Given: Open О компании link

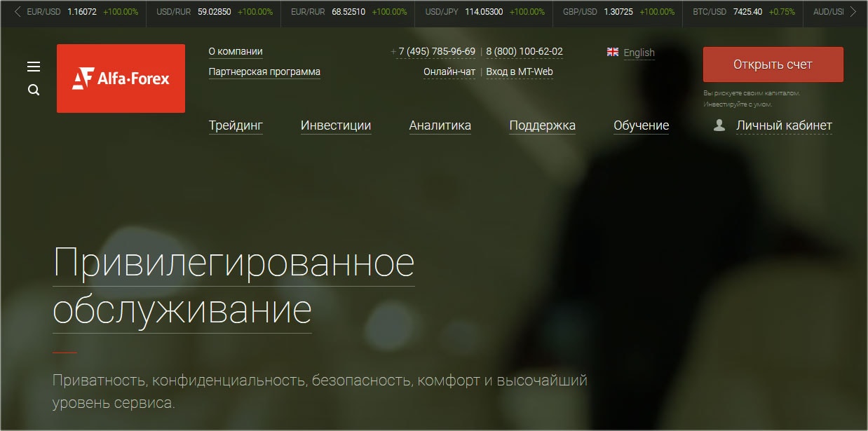Looking at the screenshot, I should click(x=236, y=51).
